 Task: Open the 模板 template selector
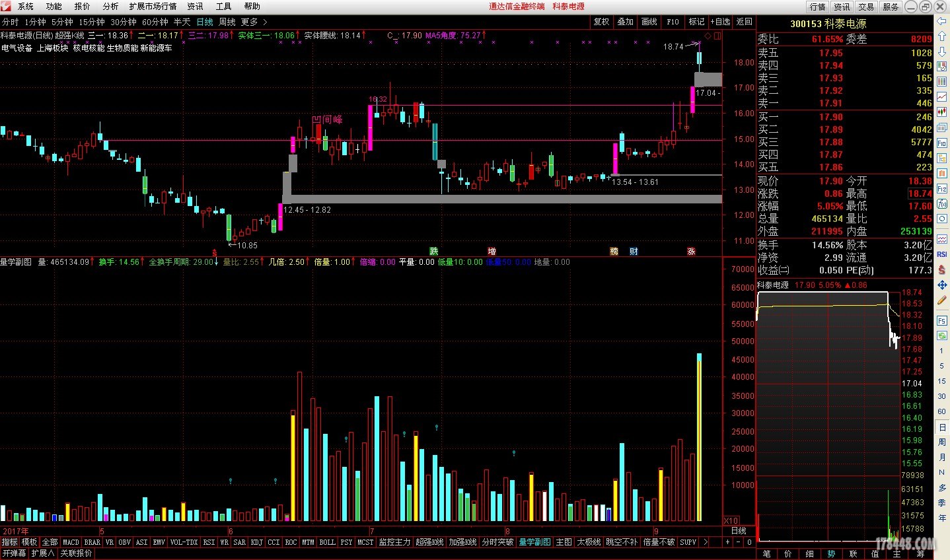pos(30,542)
